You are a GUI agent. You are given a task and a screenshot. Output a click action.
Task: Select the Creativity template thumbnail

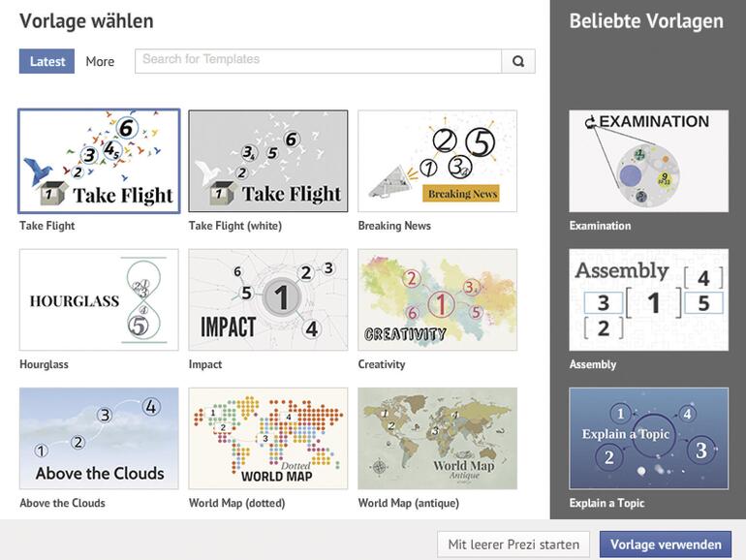pos(437,299)
